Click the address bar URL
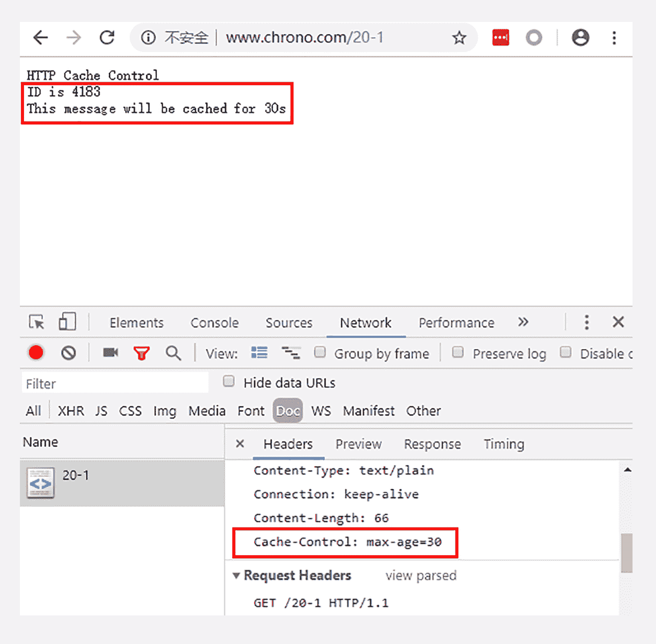Image resolution: width=656 pixels, height=644 pixels. (304, 37)
